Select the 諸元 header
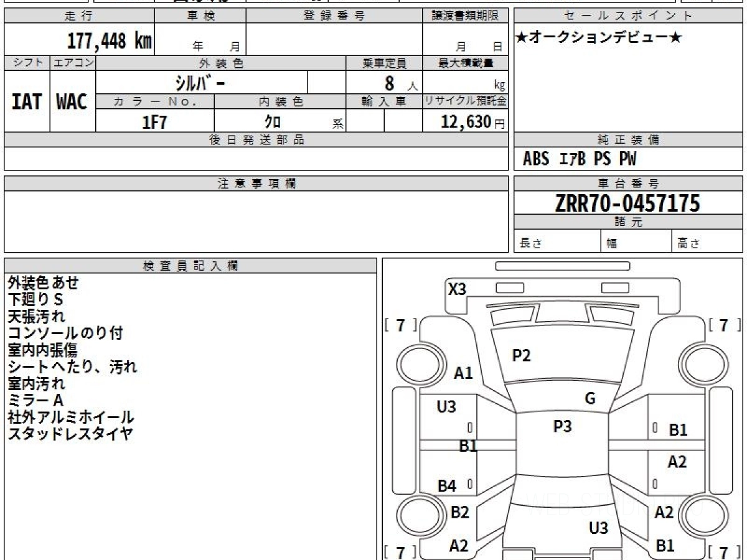The height and width of the screenshot is (560, 747). (x=628, y=222)
